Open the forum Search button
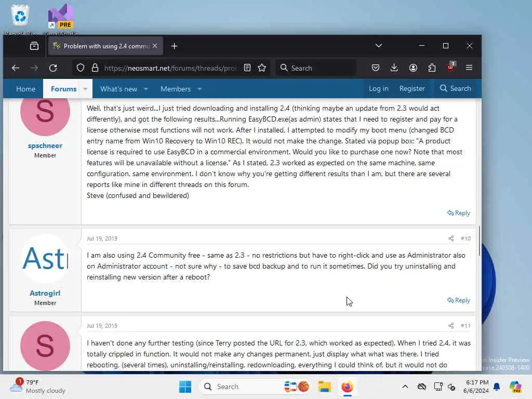This screenshot has width=532, height=399. pyautogui.click(x=455, y=88)
